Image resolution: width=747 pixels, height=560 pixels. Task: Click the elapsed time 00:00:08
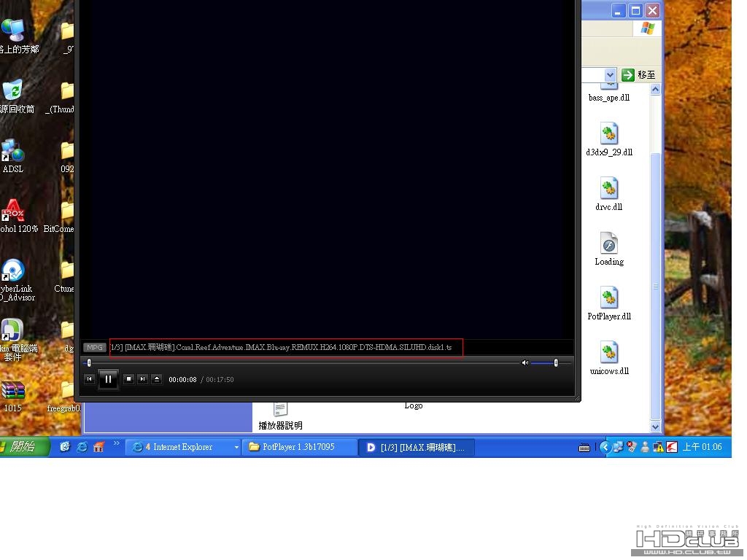point(182,379)
